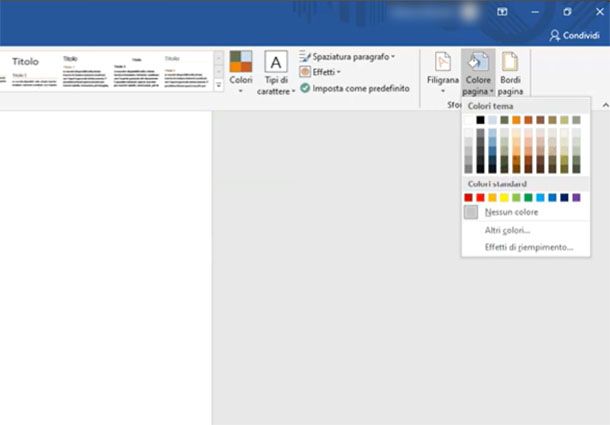Screen dimensions: 610x425
Task: Open the Tipi di carattere fonts menu
Action: coord(276,73)
